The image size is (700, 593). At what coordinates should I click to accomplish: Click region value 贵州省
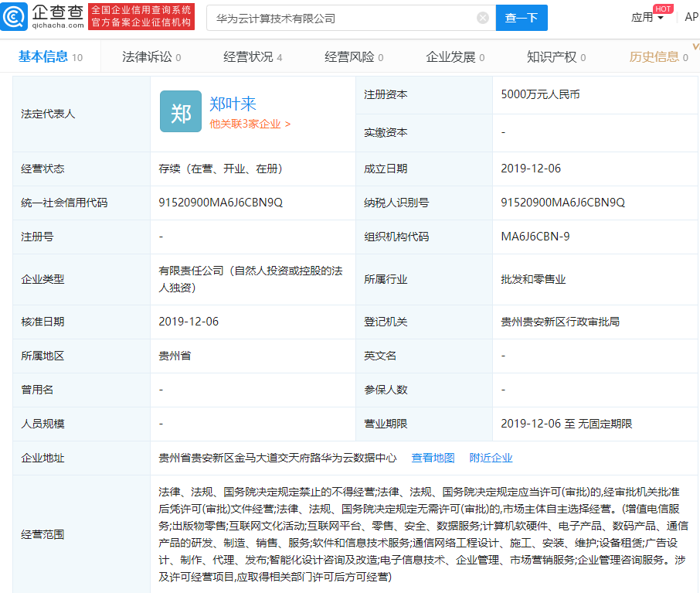175,356
